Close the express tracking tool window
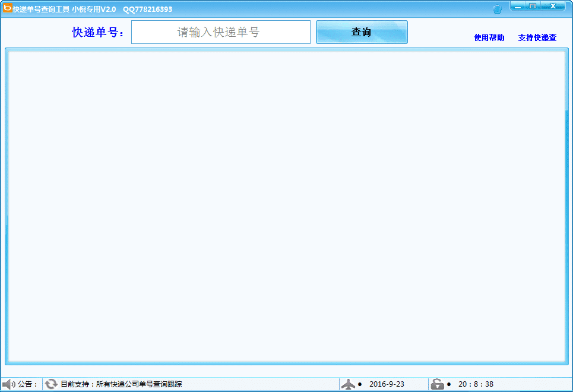The image size is (573, 392). tap(553, 7)
